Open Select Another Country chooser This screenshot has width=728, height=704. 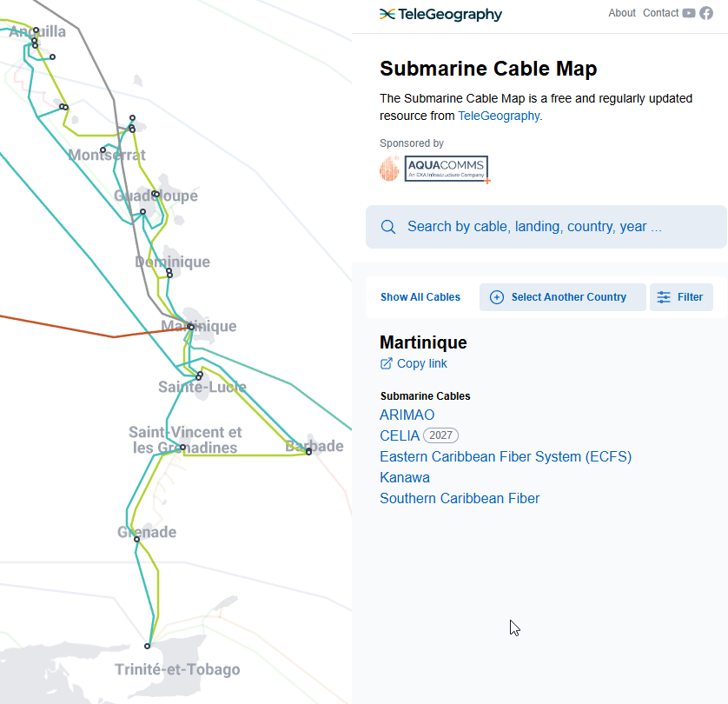point(562,297)
